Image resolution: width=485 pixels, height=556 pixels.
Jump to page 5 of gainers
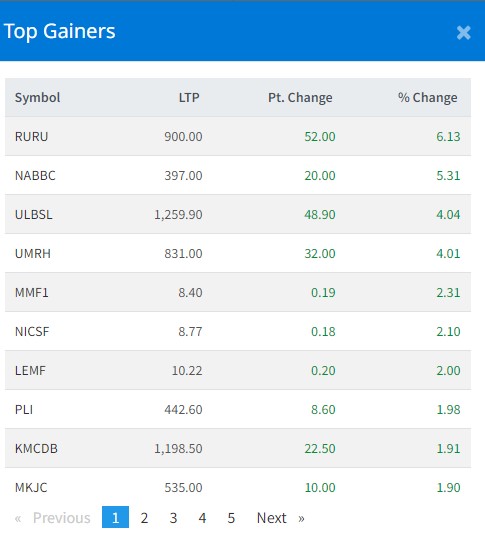click(x=231, y=518)
